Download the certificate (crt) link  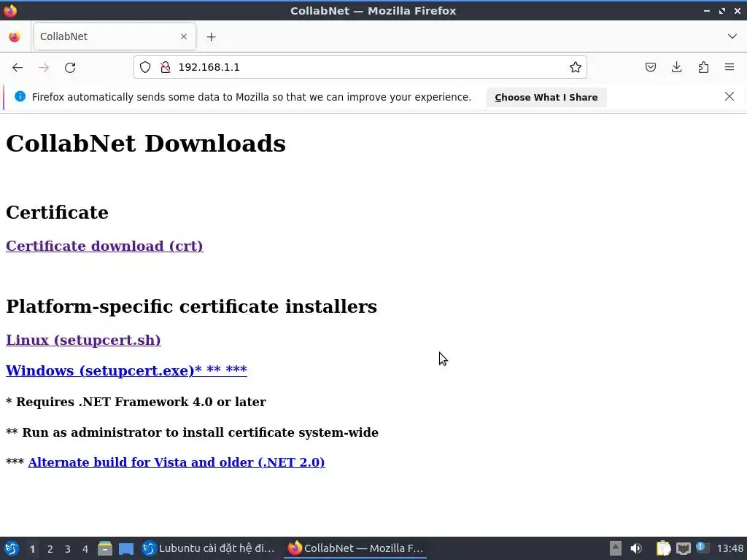coord(104,246)
